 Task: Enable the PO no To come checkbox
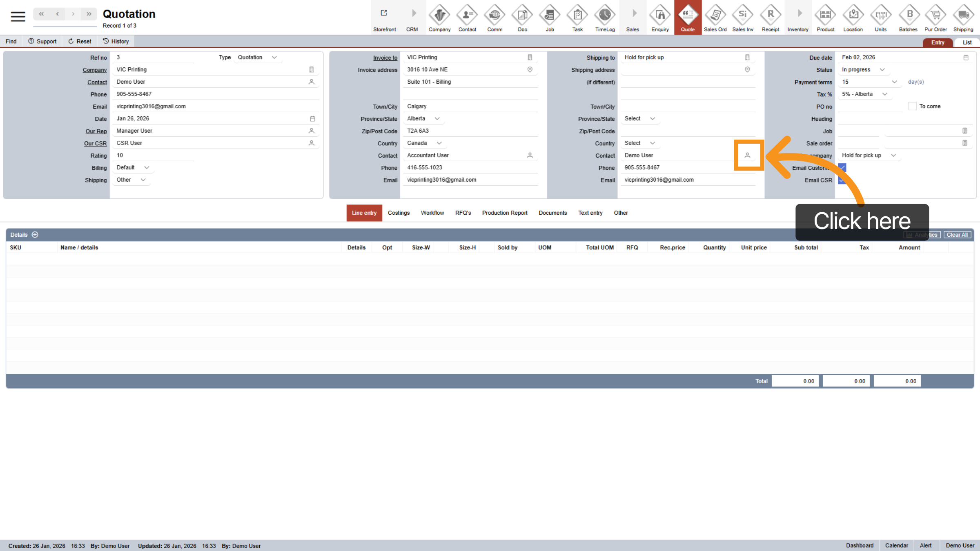(x=912, y=106)
